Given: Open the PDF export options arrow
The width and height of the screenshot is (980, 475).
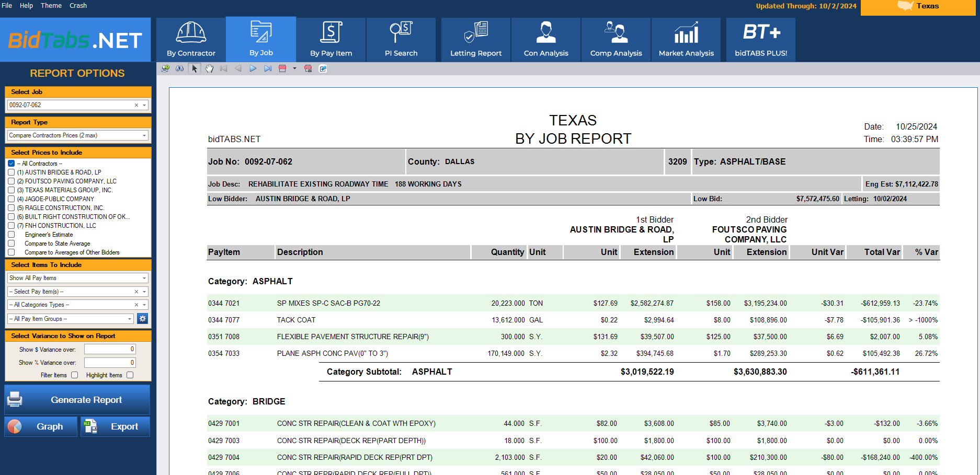Looking at the screenshot, I should tap(294, 68).
